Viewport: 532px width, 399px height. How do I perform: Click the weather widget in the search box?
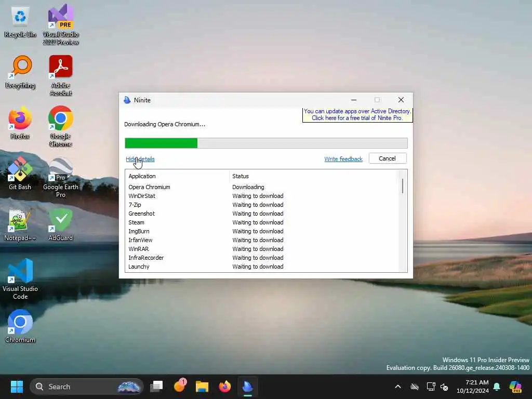click(x=129, y=387)
